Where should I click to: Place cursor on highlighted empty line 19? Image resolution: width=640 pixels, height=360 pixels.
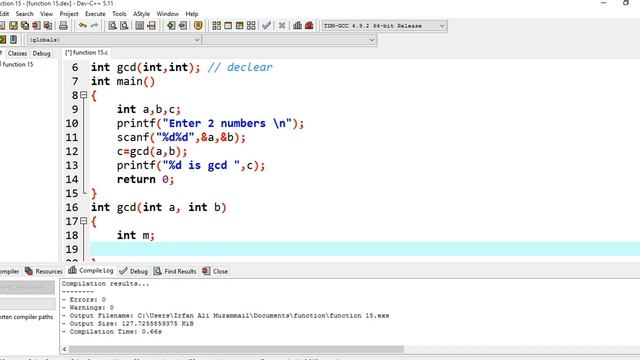365,249
